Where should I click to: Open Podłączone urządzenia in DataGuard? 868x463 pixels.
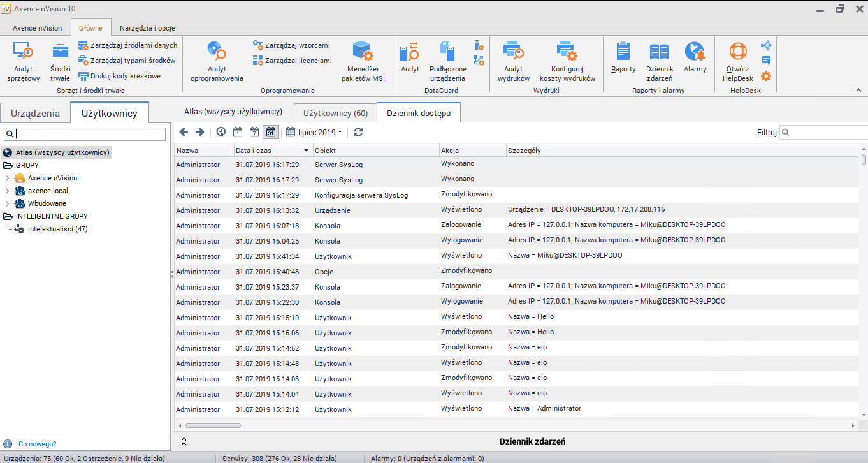[447, 52]
